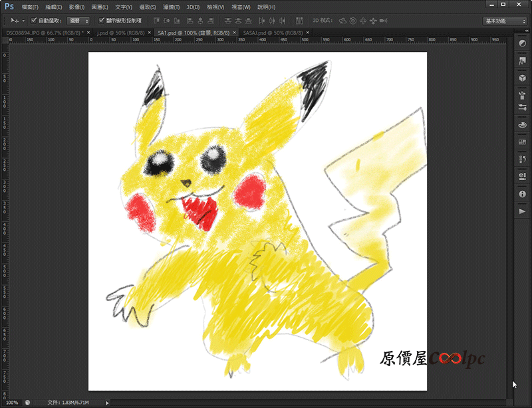Close the SASAJ.psd tab
The image size is (532, 408).
coord(308,33)
